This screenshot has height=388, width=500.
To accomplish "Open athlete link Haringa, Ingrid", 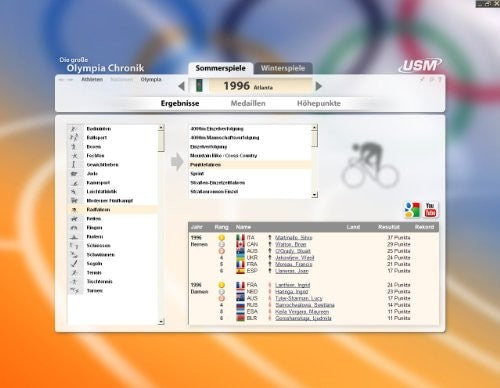I will click(292, 292).
